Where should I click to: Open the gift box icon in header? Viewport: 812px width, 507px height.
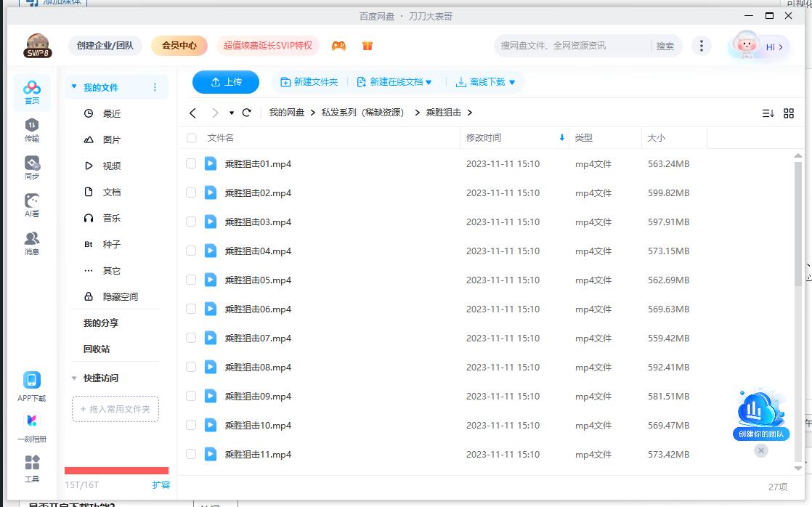(x=368, y=46)
